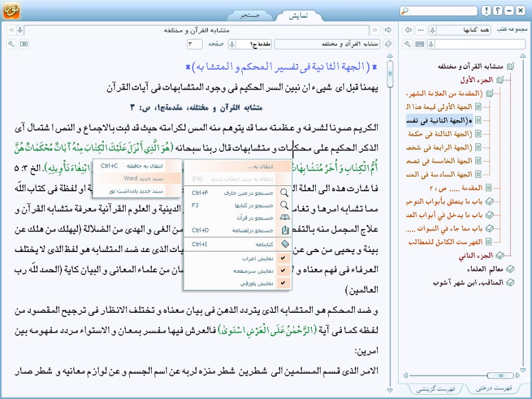Viewport: 532px width, 399px height.
Task: Switch to the فهرست گزینشی tab
Action: click(435, 389)
